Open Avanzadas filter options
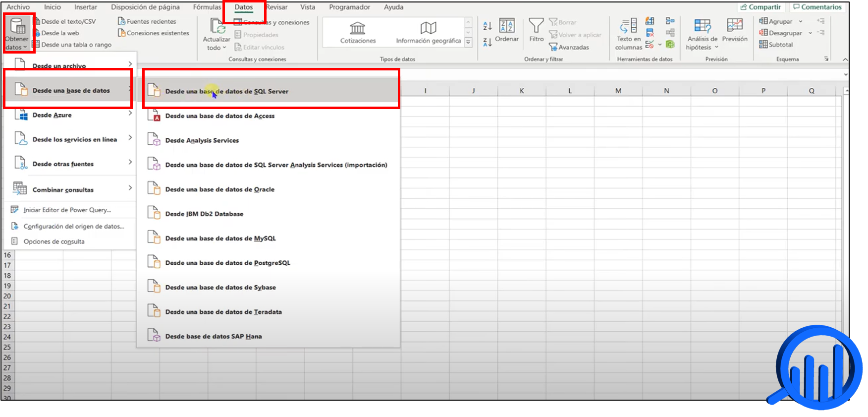The height and width of the screenshot is (417, 868). 569,47
